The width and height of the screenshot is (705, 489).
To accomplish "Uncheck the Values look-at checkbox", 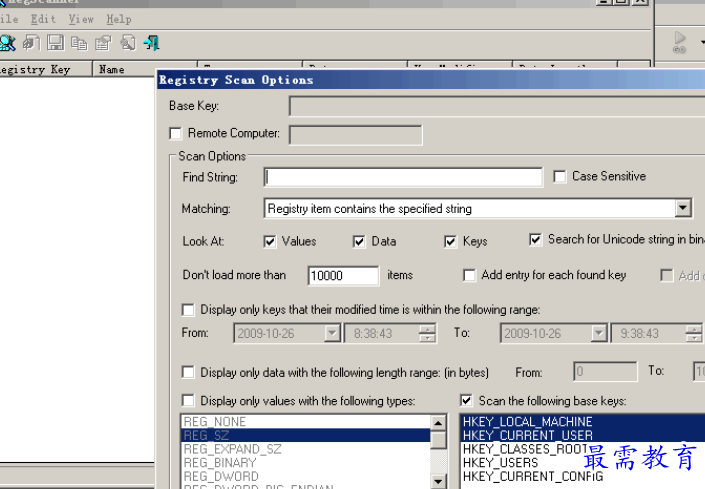I will tap(270, 242).
